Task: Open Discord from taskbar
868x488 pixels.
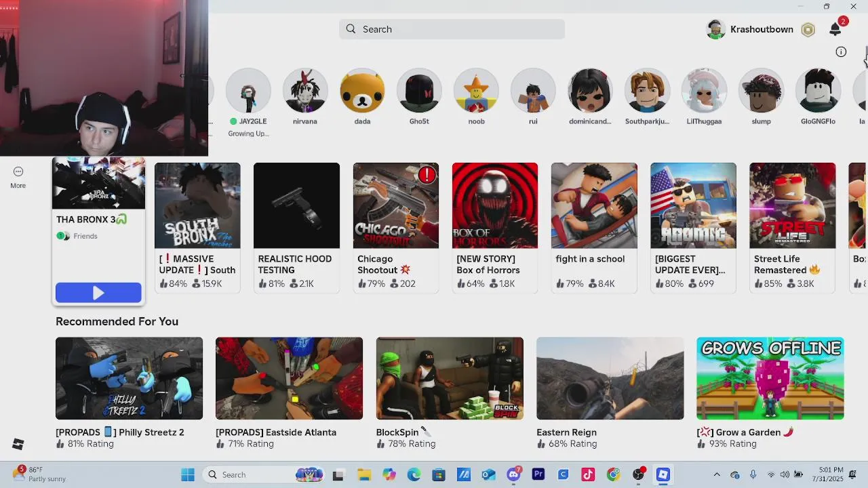Action: tap(513, 474)
